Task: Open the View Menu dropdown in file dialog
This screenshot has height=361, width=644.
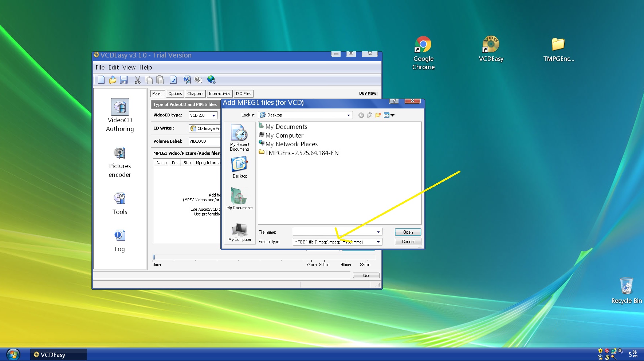Action: 389,115
